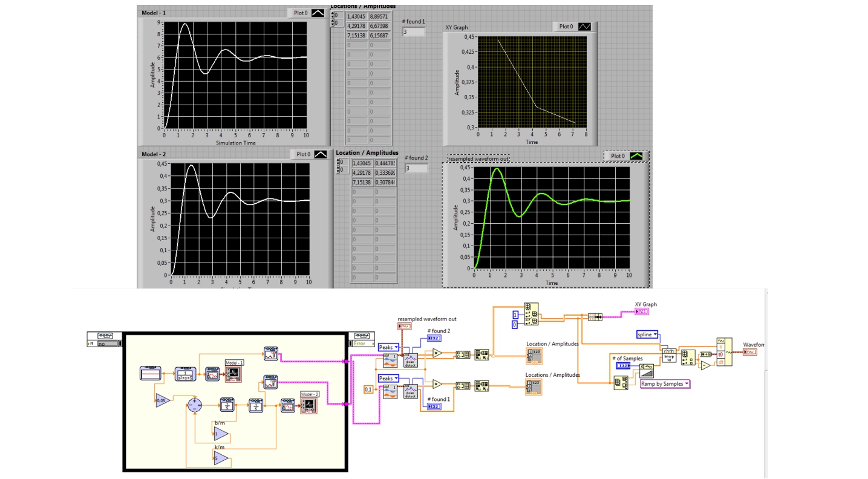
Task: Open the upper Peaks enum dropdown
Action: pyautogui.click(x=388, y=347)
